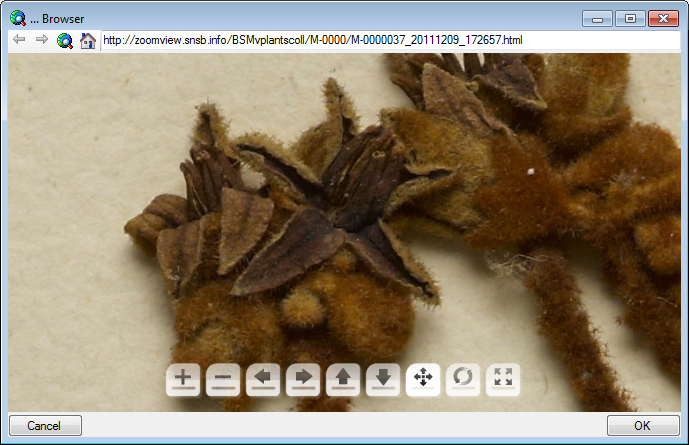Pan the image right with arrow button
689x445 pixels.
303,380
